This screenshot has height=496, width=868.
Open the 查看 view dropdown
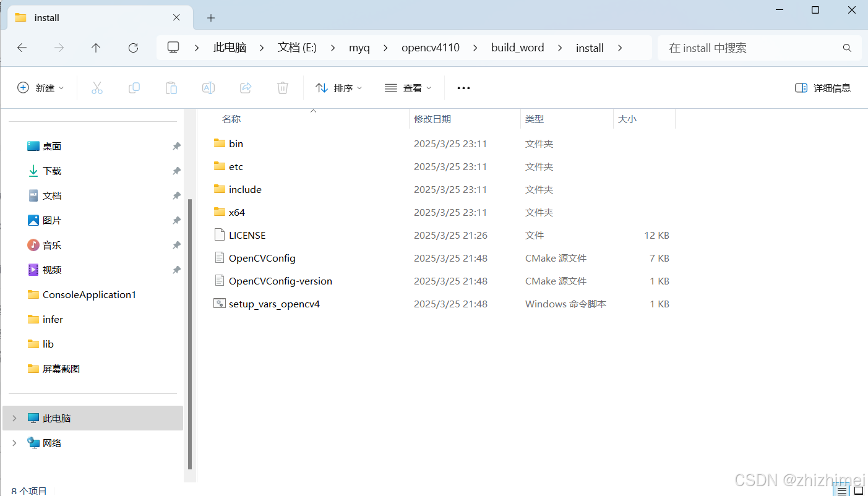tap(408, 88)
